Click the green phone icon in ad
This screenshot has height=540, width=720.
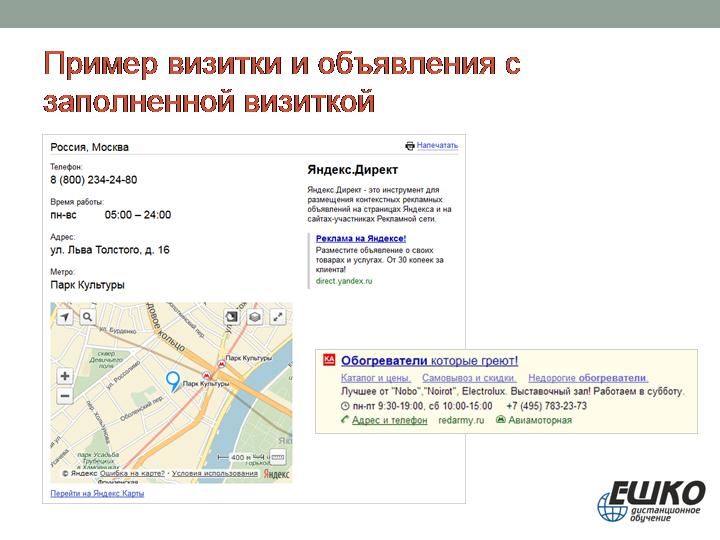(345, 419)
